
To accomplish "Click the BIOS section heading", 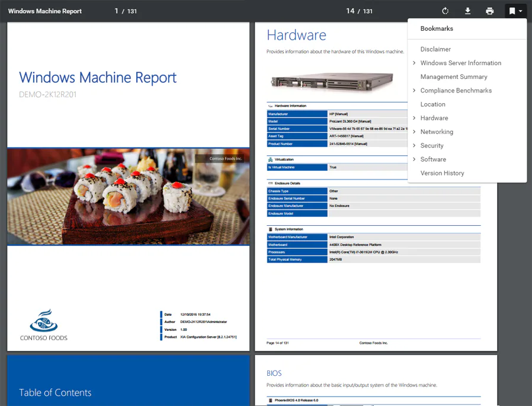I will 274,373.
